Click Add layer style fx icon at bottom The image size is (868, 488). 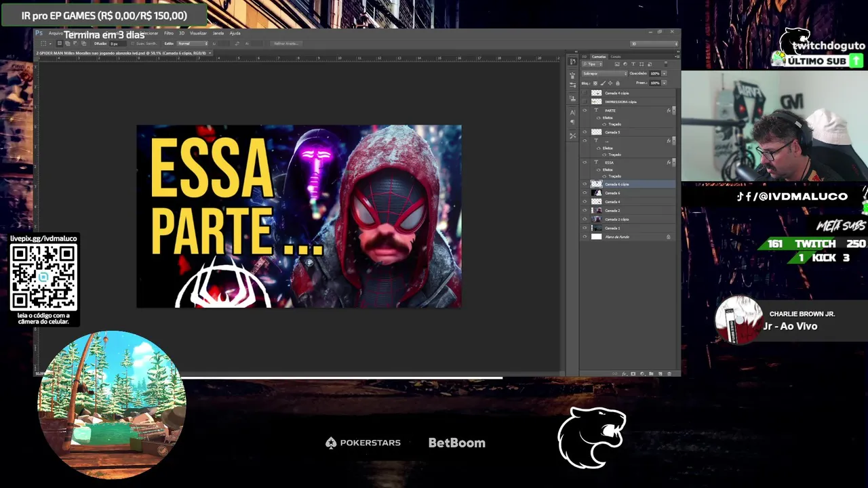tap(625, 373)
